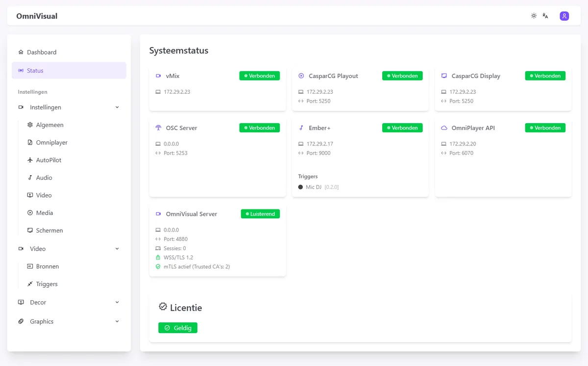
Task: Click the play-screen icon beside sub-item Video
Action: coord(30,195)
